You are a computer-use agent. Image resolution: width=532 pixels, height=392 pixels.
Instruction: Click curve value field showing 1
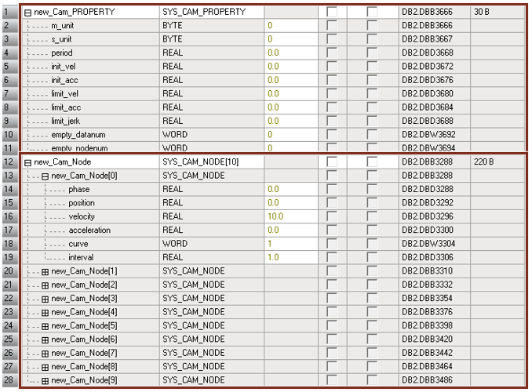(270, 244)
